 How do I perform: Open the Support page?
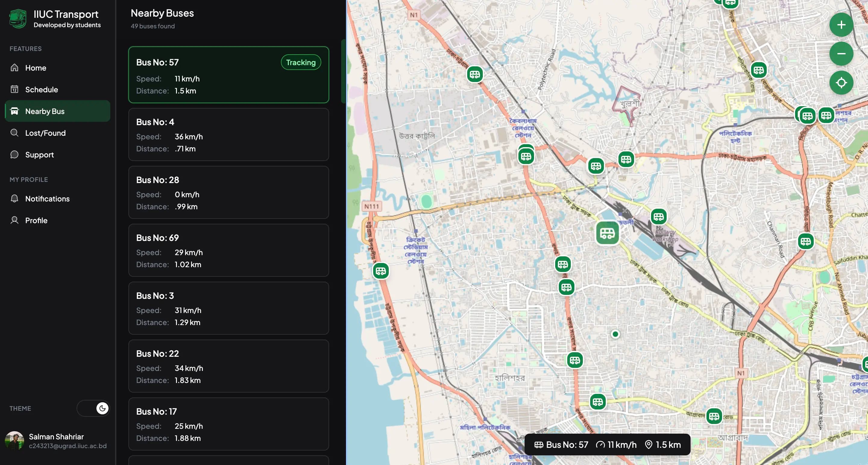click(x=39, y=154)
